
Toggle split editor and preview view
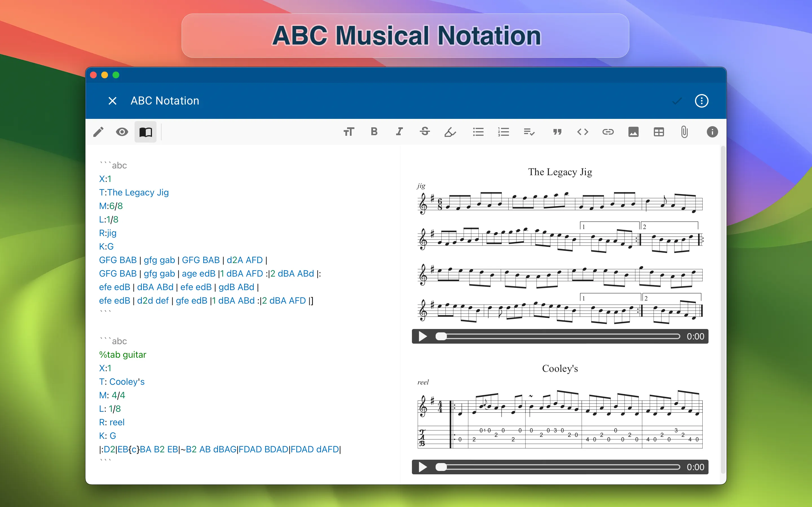[145, 132]
